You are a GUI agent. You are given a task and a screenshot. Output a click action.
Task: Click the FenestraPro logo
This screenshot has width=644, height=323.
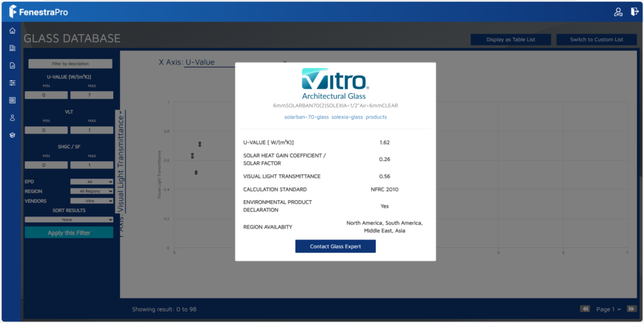(x=38, y=12)
